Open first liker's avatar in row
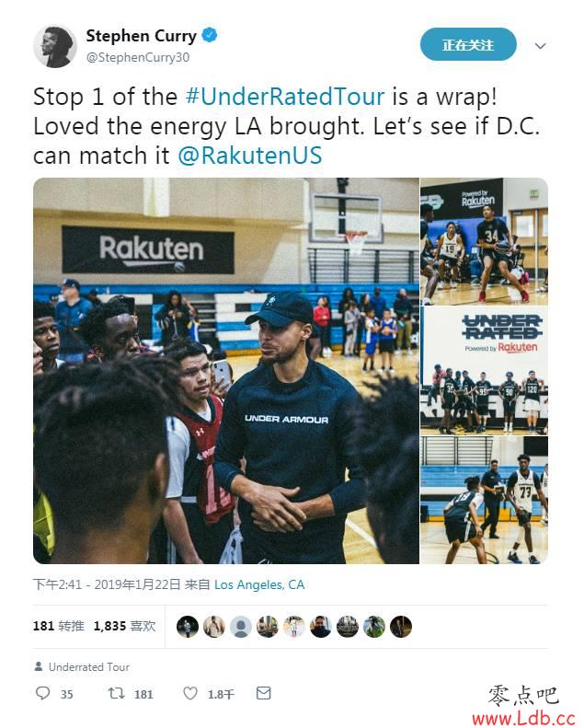 click(188, 627)
